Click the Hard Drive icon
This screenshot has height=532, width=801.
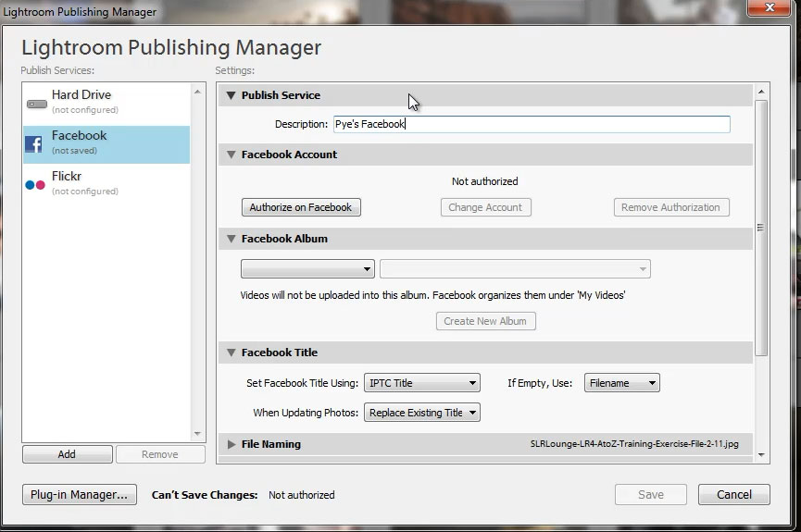[x=37, y=105]
